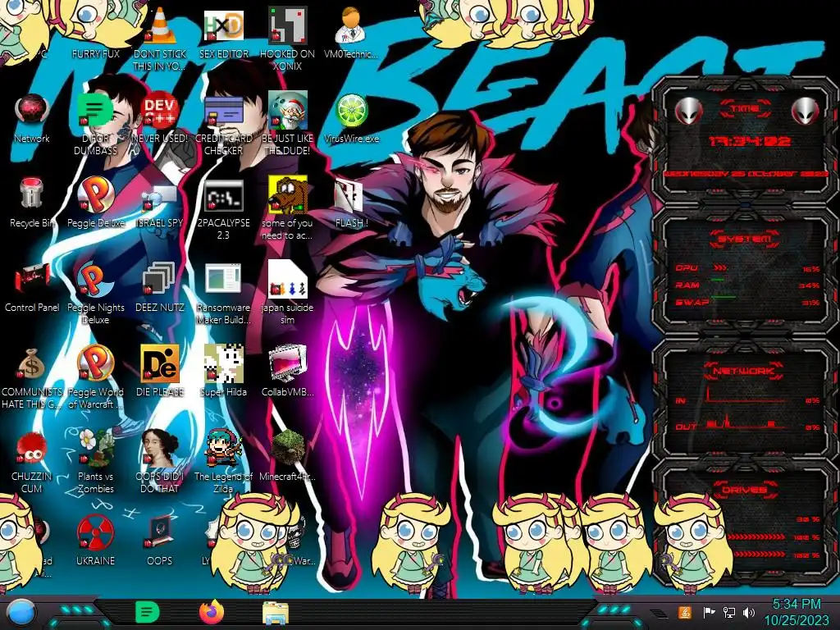Open the ISRAEL SPY shortcut
The width and height of the screenshot is (840, 630).
tap(160, 197)
